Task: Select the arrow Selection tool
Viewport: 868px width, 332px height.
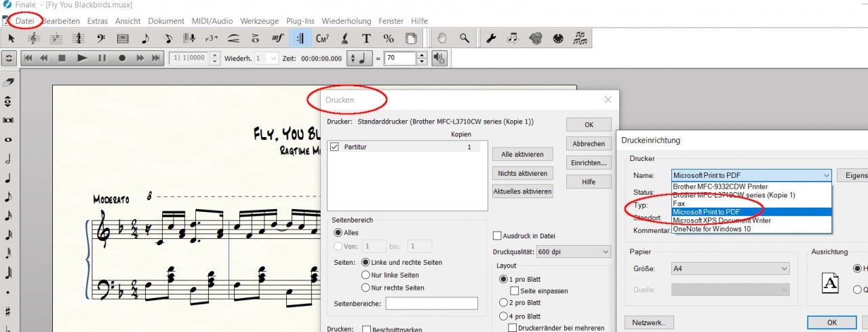Action: point(12,38)
